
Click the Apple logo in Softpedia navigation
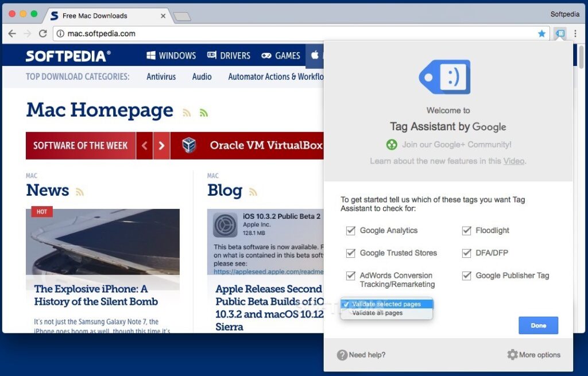pos(315,55)
